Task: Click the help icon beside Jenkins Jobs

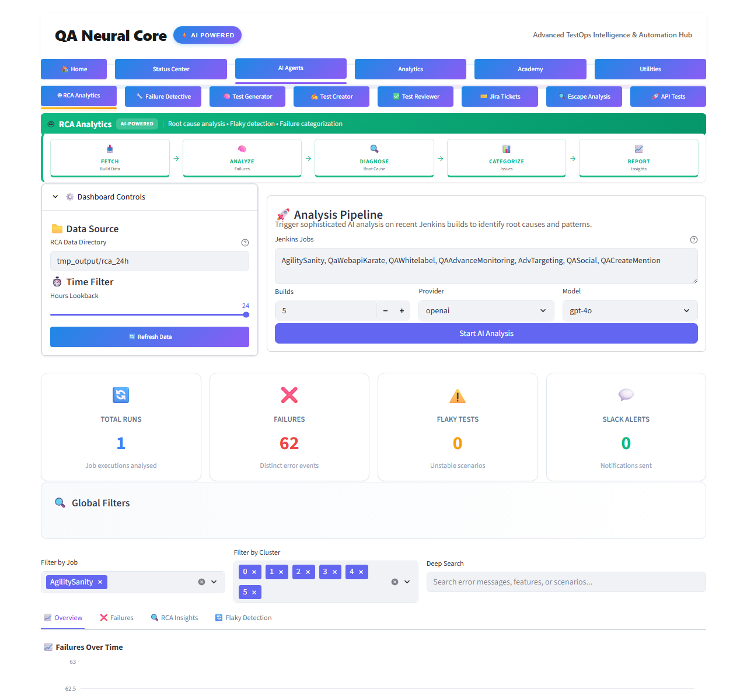Action: click(694, 240)
